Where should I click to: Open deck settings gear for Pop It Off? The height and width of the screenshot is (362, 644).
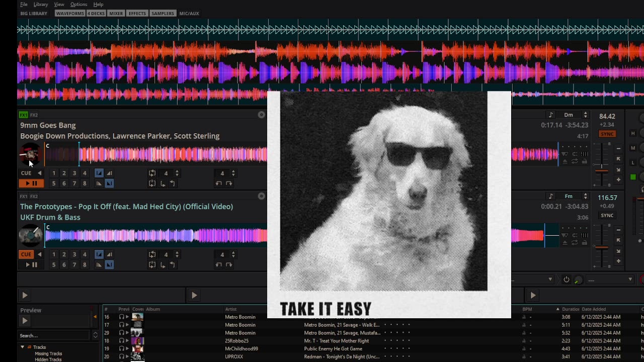261,196
